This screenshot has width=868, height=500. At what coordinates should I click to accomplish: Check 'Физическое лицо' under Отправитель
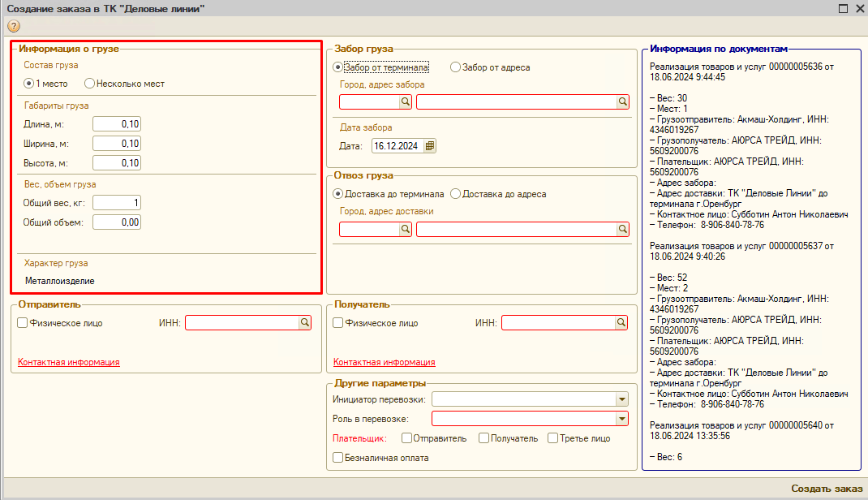[23, 323]
